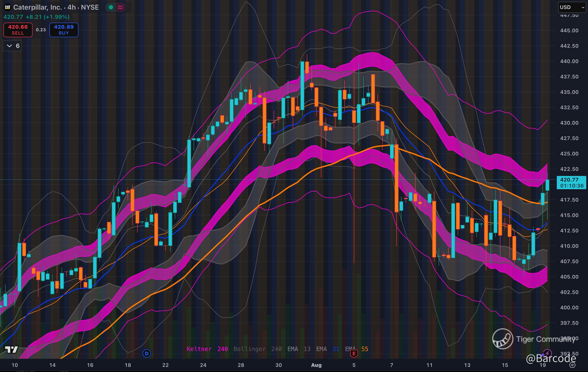Click the Caterpillar, Inc. symbol title

pyautogui.click(x=38, y=7)
